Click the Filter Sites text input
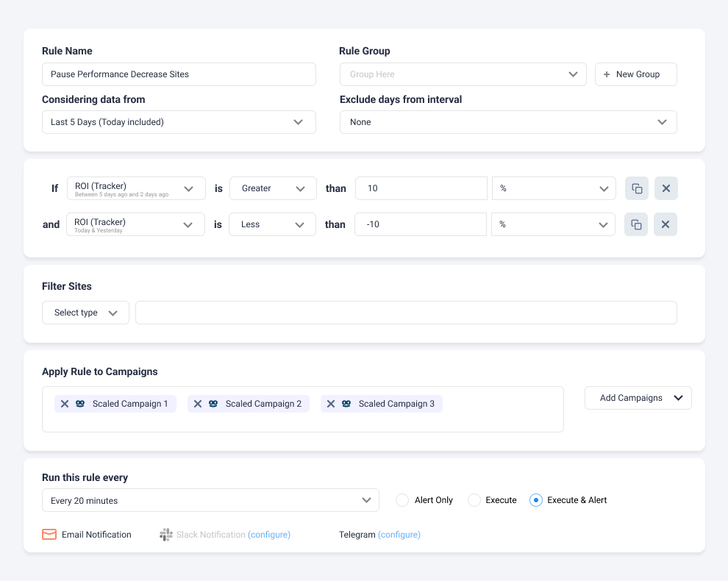The width and height of the screenshot is (728, 581). pyautogui.click(x=406, y=313)
